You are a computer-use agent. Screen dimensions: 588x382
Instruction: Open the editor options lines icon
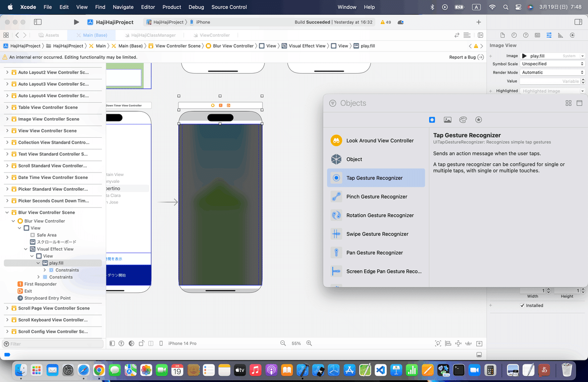[x=467, y=35]
